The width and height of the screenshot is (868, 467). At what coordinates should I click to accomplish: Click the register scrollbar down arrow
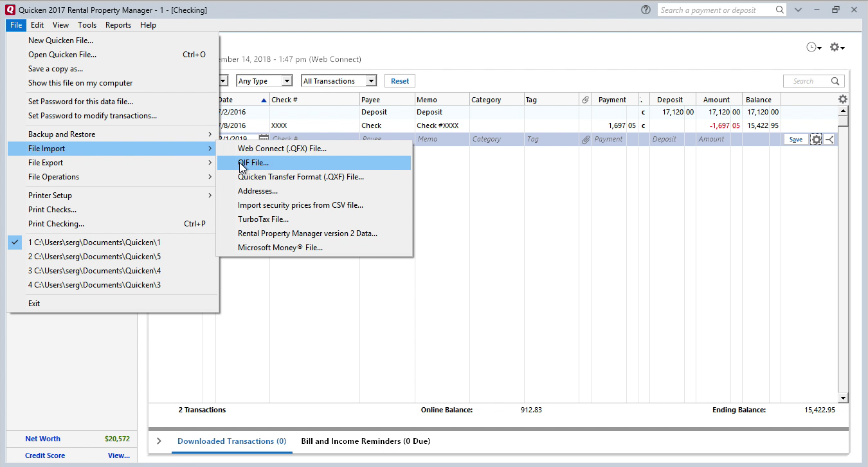pos(843,398)
